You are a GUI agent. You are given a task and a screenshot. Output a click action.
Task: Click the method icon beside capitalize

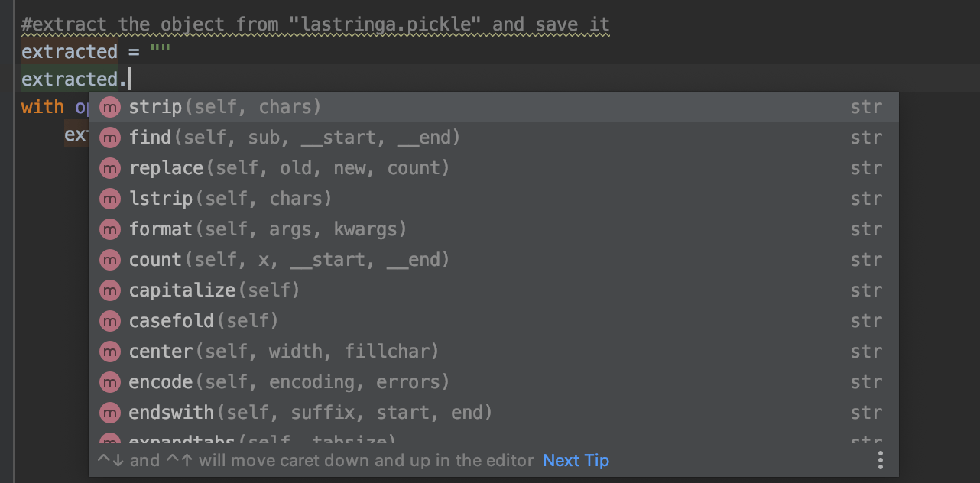109,290
